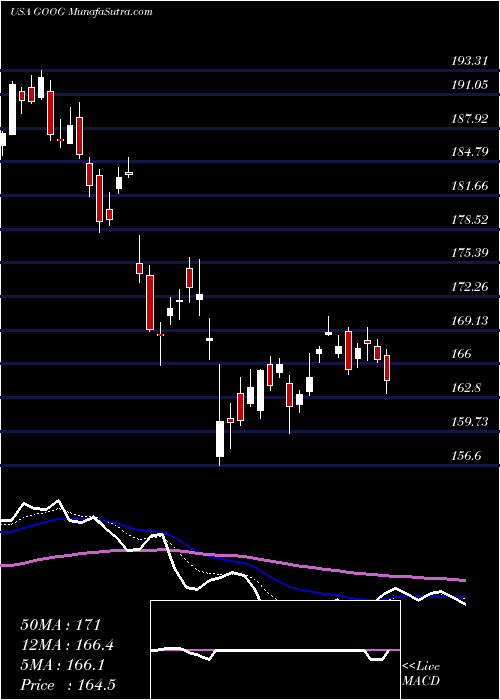Screen dimensions: 500x700
Task: Click the 193.31 price level label
Action: click(x=470, y=62)
